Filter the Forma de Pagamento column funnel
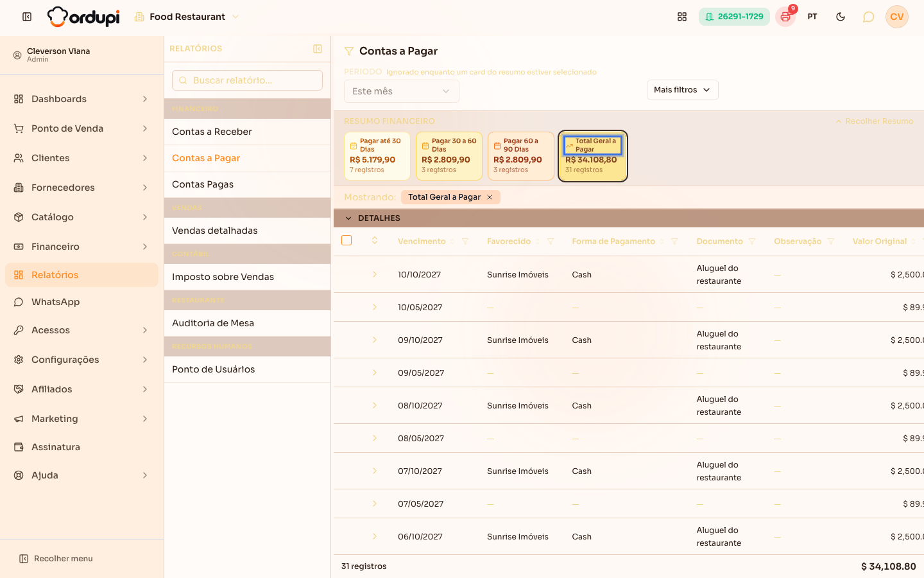This screenshot has width=924, height=578. 674,241
